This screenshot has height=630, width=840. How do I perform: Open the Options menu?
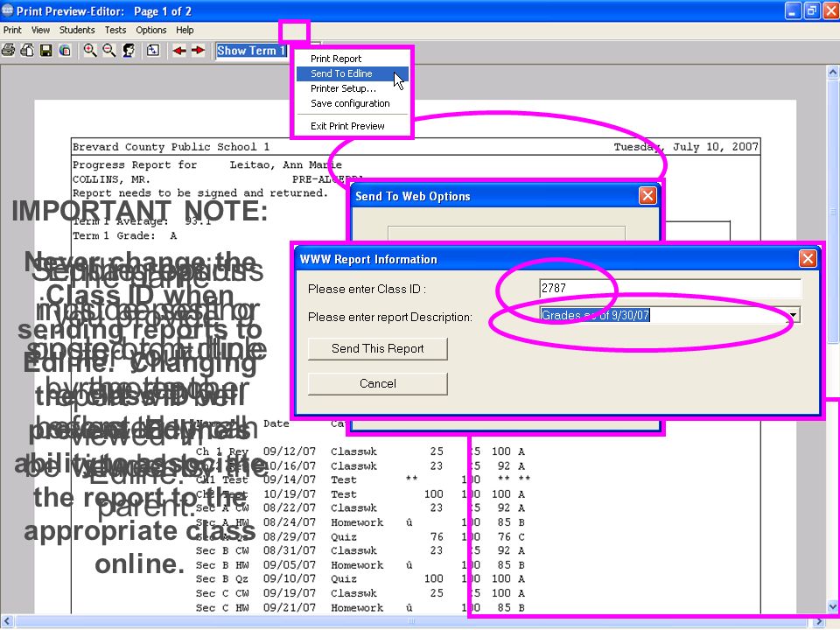(151, 30)
